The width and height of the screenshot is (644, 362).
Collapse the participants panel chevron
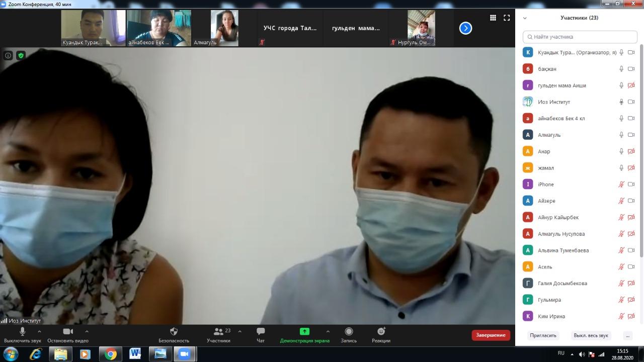click(x=525, y=18)
